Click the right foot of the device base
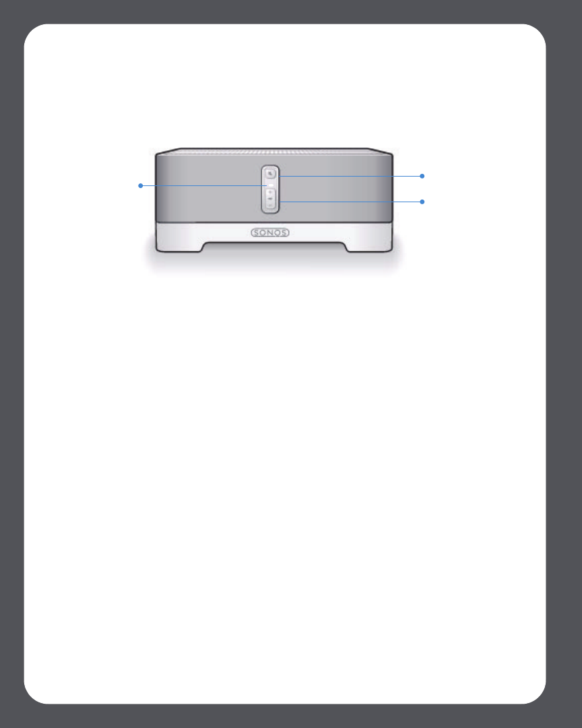The image size is (582, 728). (x=370, y=247)
